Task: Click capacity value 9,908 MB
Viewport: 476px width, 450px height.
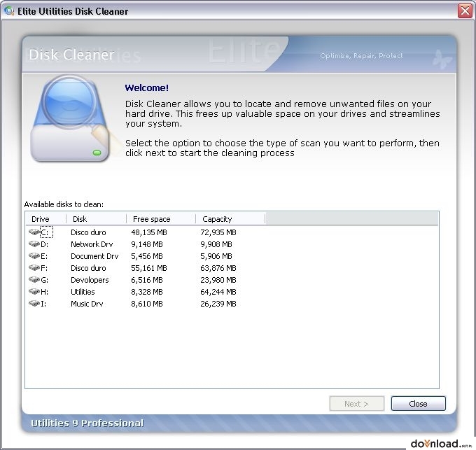Action: pos(216,244)
